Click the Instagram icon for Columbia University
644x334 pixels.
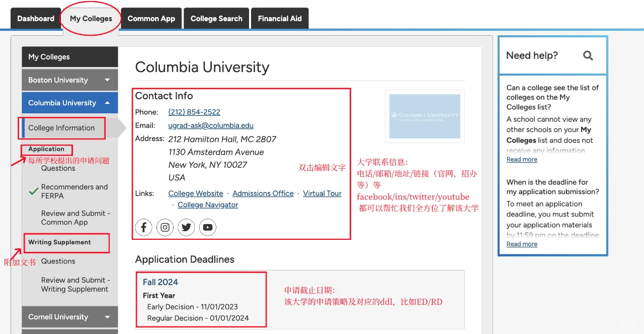165,227
